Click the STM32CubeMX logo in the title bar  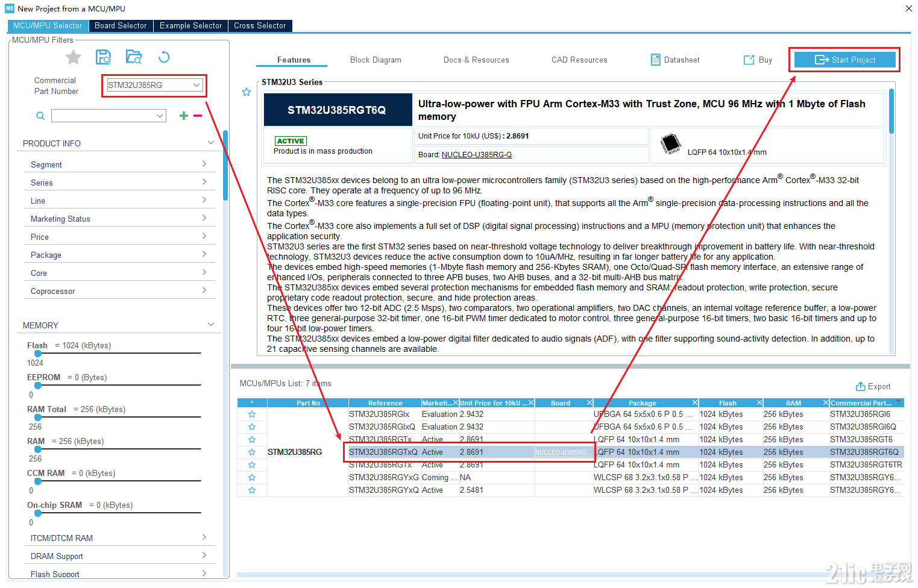coord(10,8)
